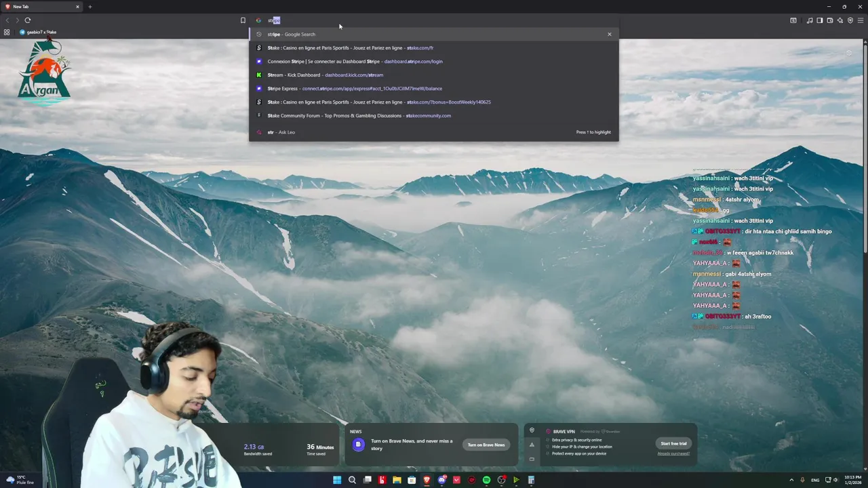Open the Brave Wallet icon

tap(830, 20)
